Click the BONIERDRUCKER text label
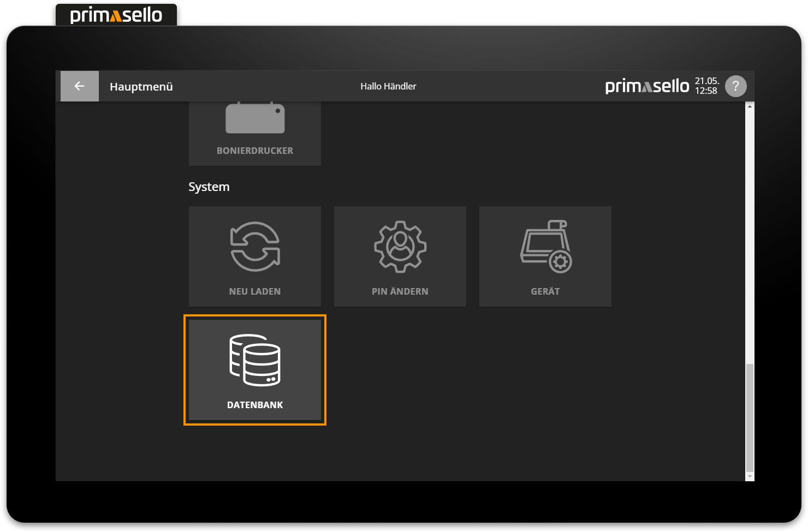808x532 pixels. point(255,151)
